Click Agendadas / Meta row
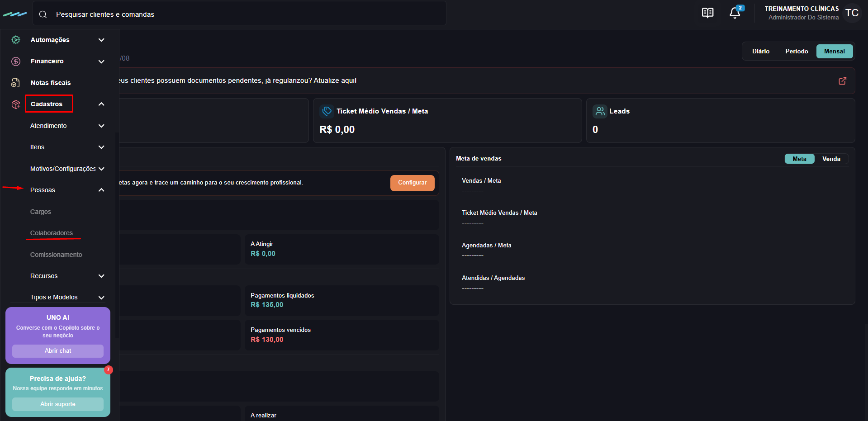 pyautogui.click(x=486, y=250)
